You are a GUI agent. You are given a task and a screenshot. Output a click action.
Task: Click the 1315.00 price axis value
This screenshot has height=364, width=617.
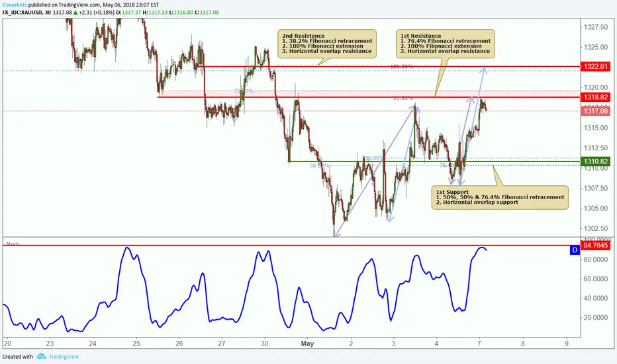click(x=596, y=128)
